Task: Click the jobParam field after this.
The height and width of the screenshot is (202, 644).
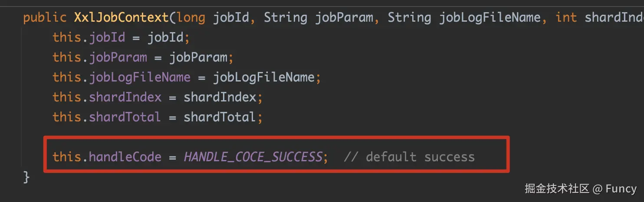Action: click(x=118, y=57)
